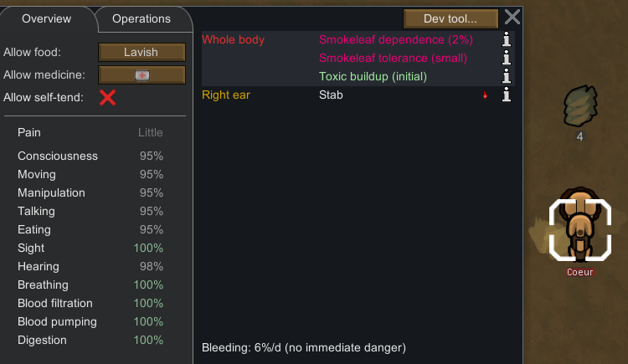Click the Consciousness capacity row

(90, 156)
